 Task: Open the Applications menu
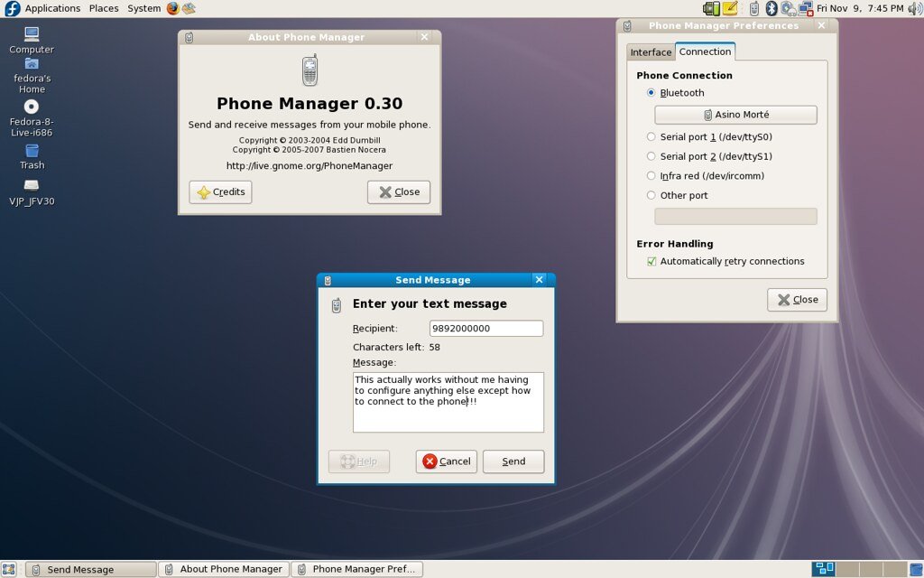(x=51, y=8)
